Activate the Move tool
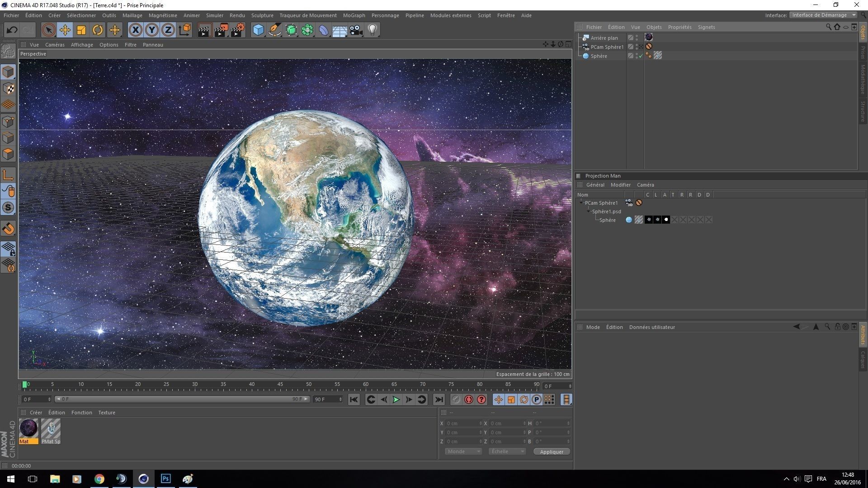The height and width of the screenshot is (488, 868). [x=65, y=30]
